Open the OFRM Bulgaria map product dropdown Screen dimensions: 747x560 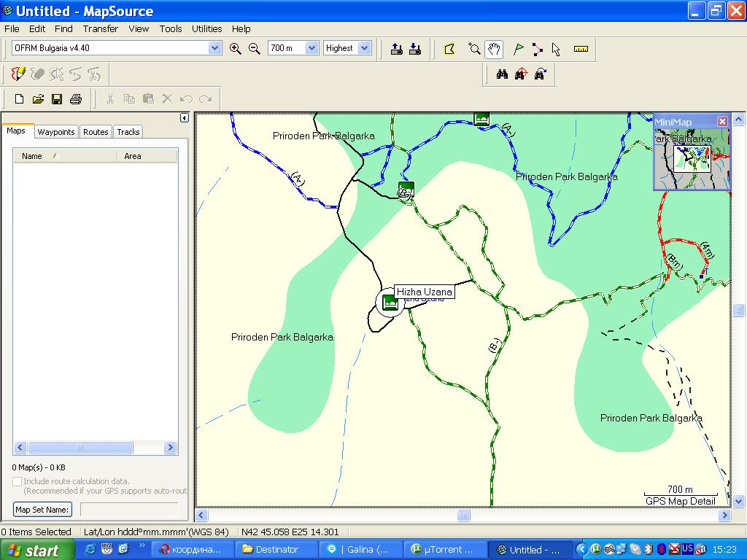(x=214, y=48)
